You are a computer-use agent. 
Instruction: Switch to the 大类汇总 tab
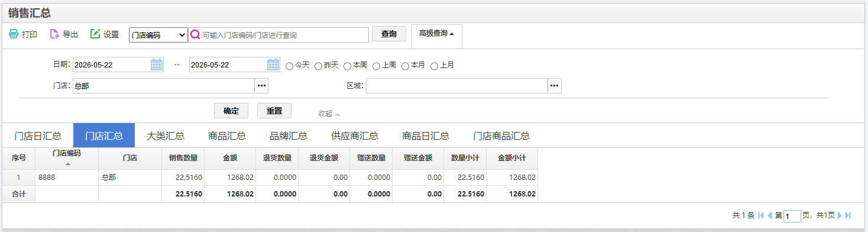pos(166,136)
